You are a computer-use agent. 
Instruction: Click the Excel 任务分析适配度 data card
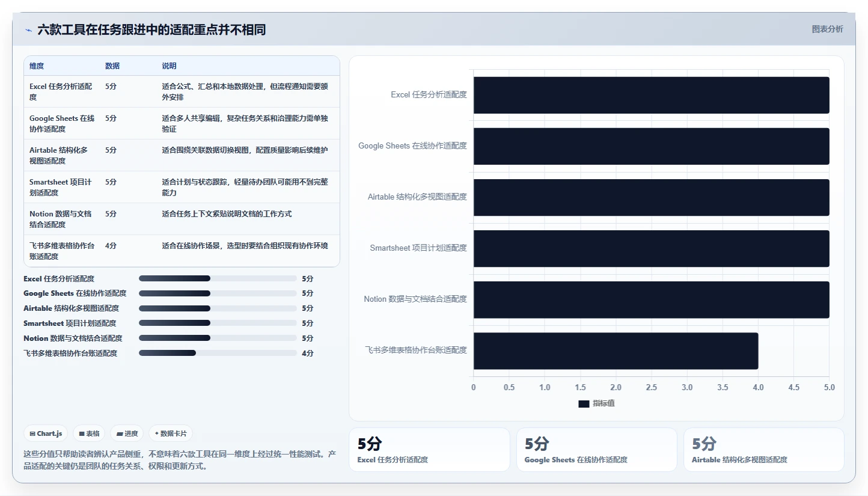click(x=429, y=450)
